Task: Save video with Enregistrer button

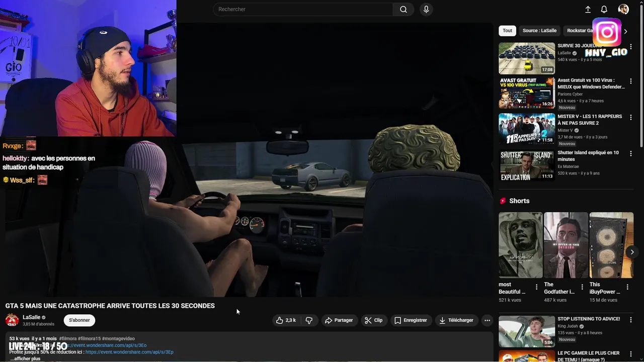Action: (411, 320)
